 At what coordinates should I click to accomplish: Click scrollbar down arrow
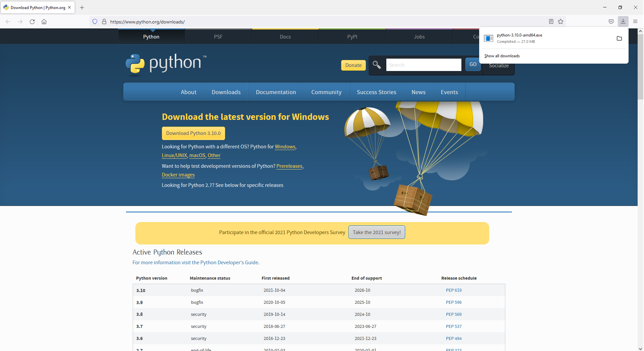pyautogui.click(x=640, y=348)
